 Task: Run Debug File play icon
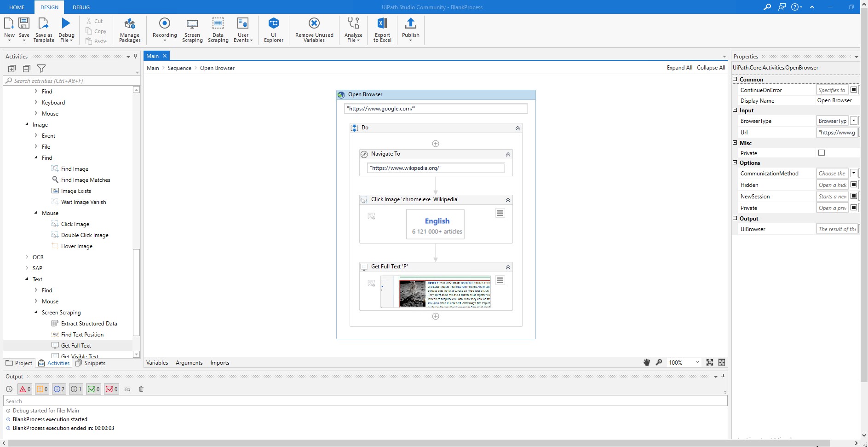pos(66,23)
